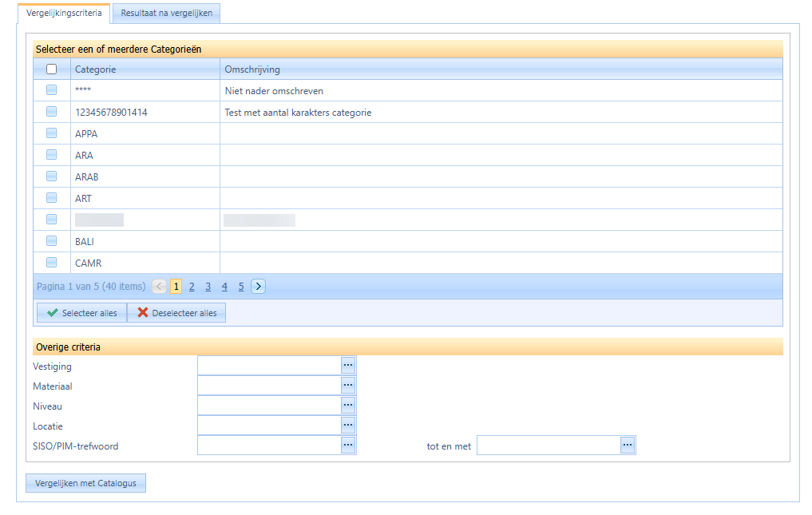Open the 'tot en met' lookup ellipsis button

point(628,445)
